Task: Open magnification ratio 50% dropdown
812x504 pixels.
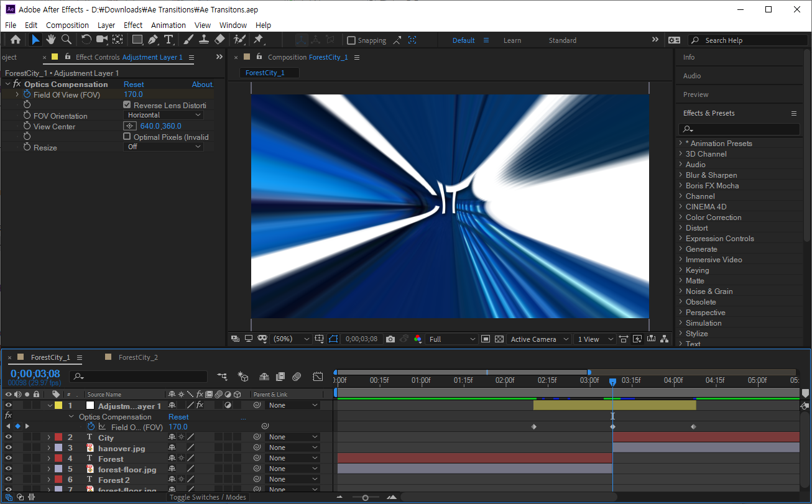Action: pos(290,339)
